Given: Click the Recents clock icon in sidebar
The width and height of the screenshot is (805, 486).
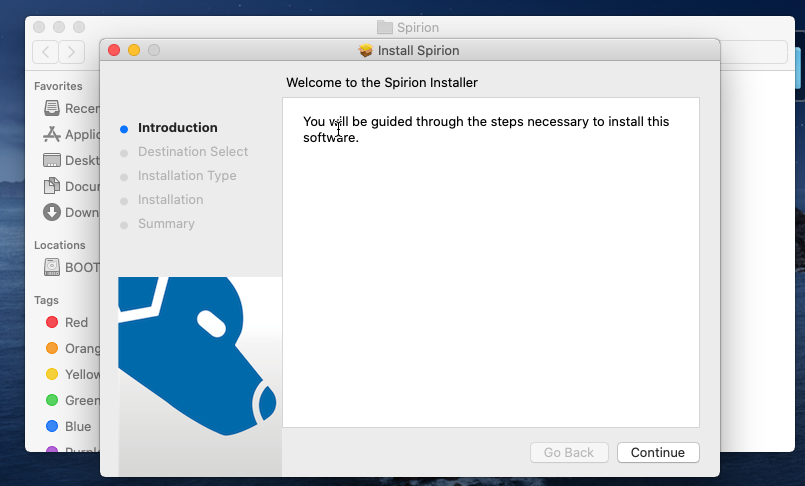Looking at the screenshot, I should [52, 108].
